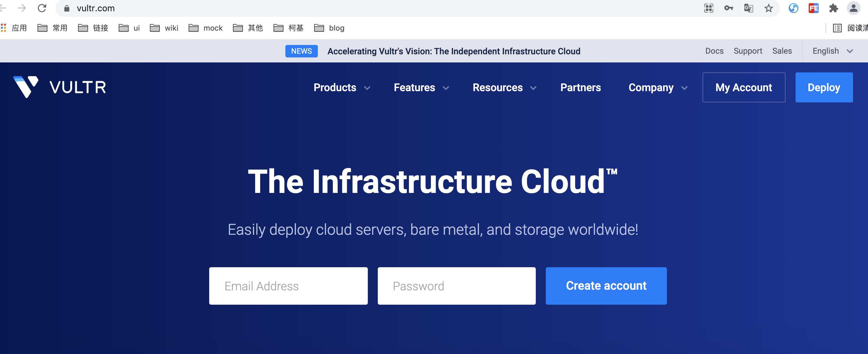Open the password key icon
868x354 pixels.
pos(728,8)
